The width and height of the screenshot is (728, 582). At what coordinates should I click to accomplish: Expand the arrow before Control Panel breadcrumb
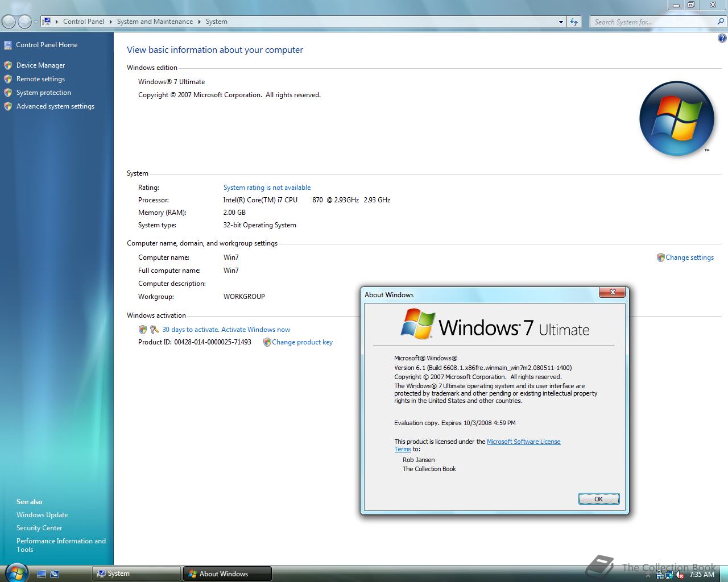click(57, 22)
